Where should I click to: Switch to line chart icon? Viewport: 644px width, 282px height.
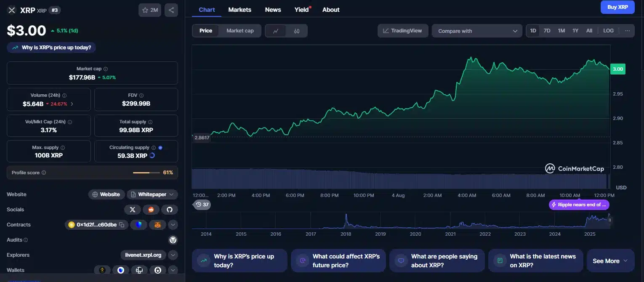coord(276,31)
